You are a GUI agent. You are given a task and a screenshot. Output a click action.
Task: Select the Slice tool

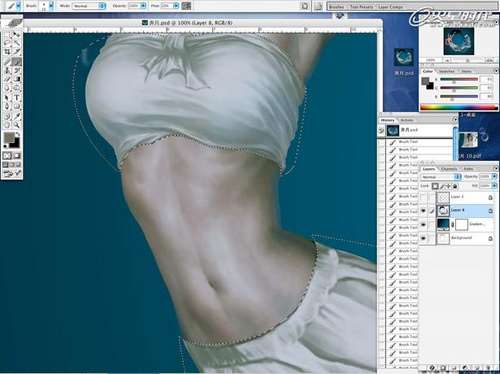(17, 52)
